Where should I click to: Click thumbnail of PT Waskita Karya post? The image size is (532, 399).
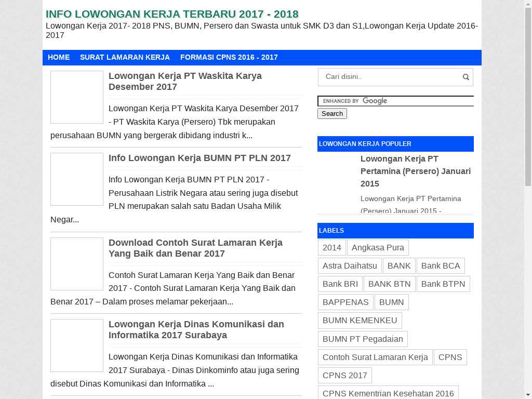(x=77, y=97)
